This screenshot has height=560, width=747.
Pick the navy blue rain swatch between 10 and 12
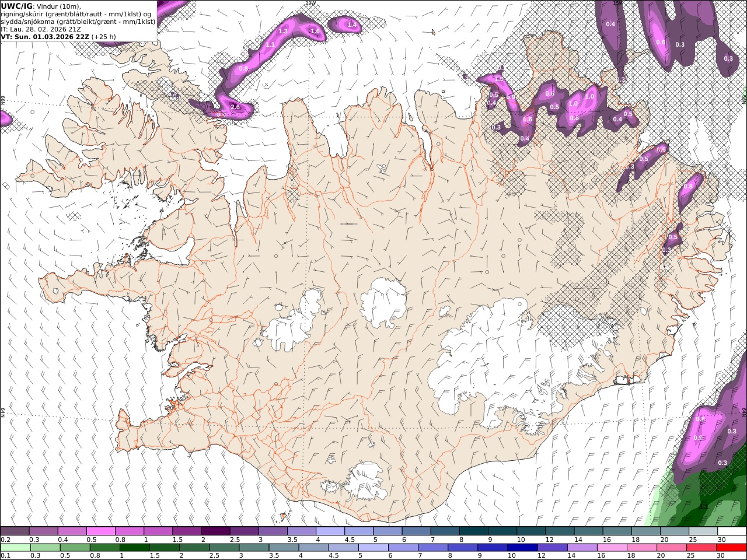(x=522, y=547)
